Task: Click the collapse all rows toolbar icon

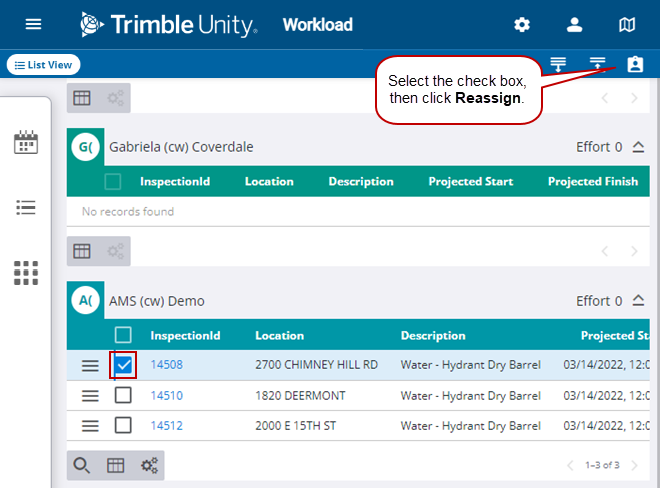Action: (597, 64)
